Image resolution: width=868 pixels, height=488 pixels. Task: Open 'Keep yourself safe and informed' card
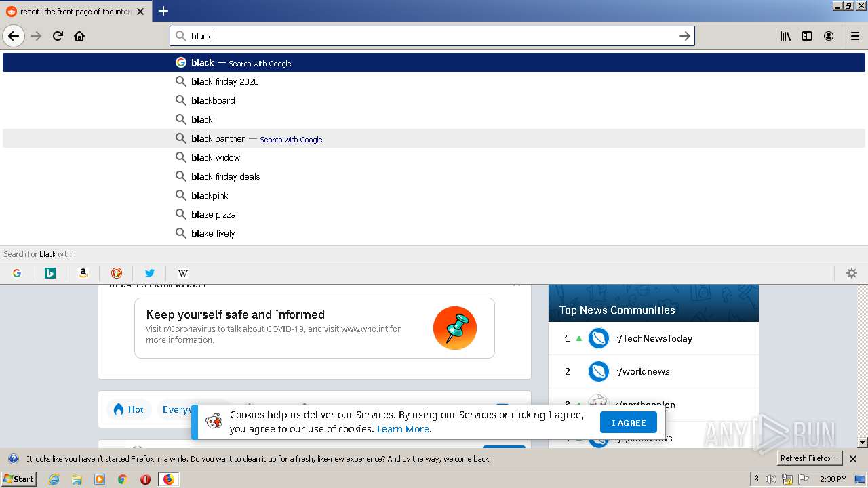tap(315, 328)
